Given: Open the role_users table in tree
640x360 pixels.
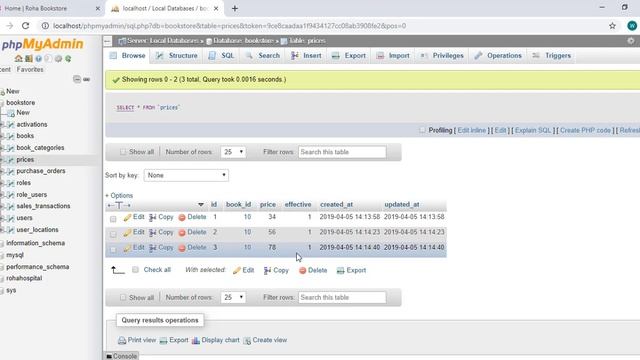Looking at the screenshot, I should click(31, 195).
